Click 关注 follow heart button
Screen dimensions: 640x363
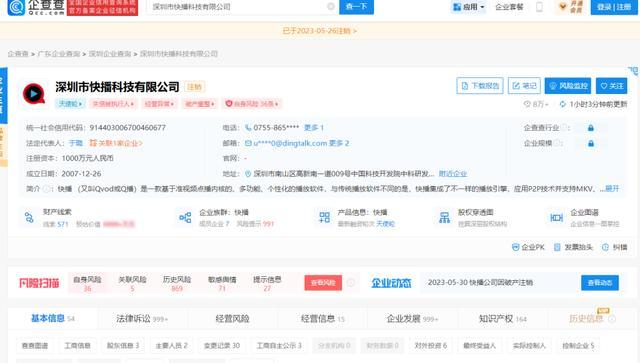click(611, 86)
